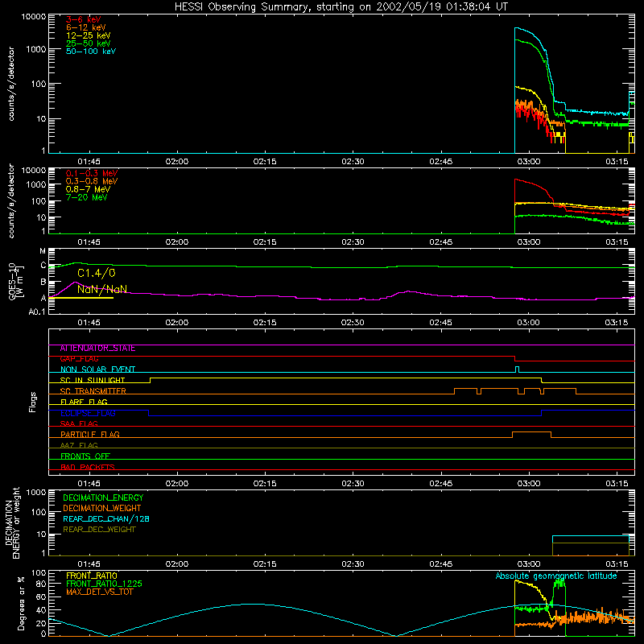Select the GAP_FLAG label
Viewport: 644px width, 644px height.
point(79,359)
